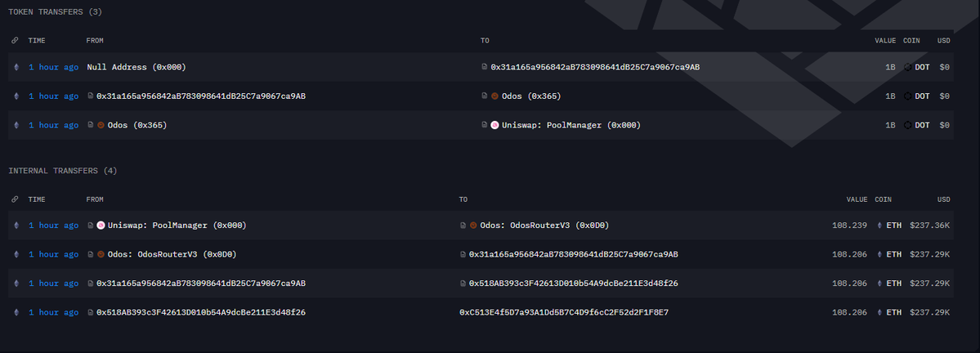The height and width of the screenshot is (353, 980).
Task: Click the link icon in Internal Transfers header
Action: [15, 199]
